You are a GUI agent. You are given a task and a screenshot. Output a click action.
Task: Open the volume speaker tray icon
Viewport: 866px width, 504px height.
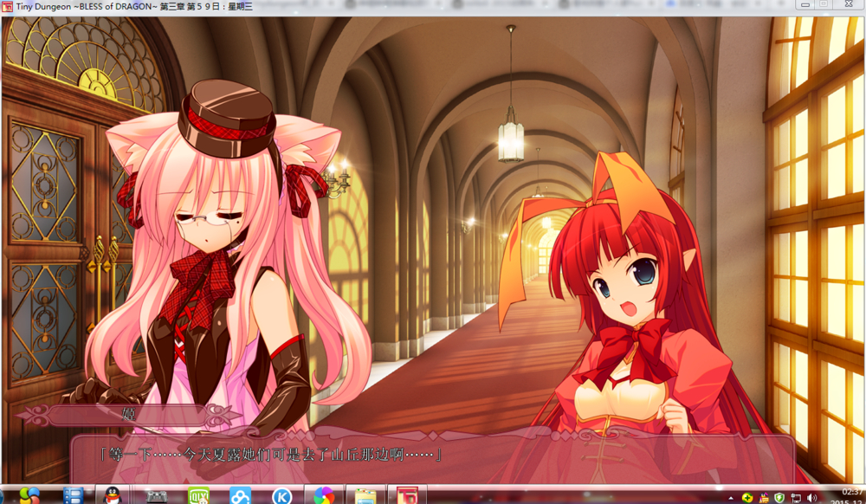[x=812, y=498]
